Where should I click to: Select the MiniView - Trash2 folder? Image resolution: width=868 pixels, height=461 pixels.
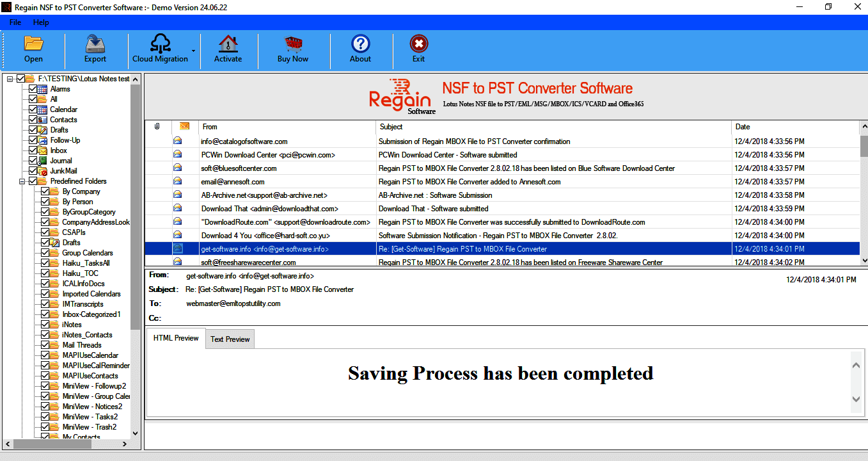(x=90, y=427)
